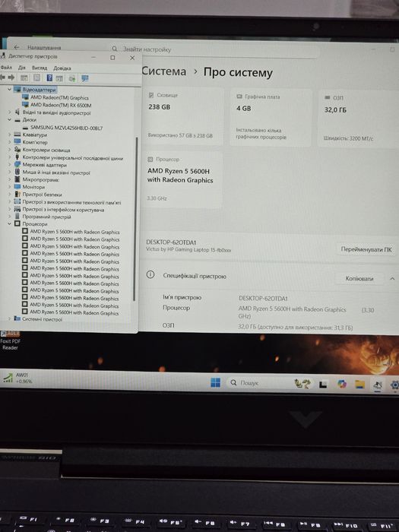Viewport: 399px width, 532px height.
Task: Click the Windows Start button on taskbar
Action: click(x=215, y=382)
